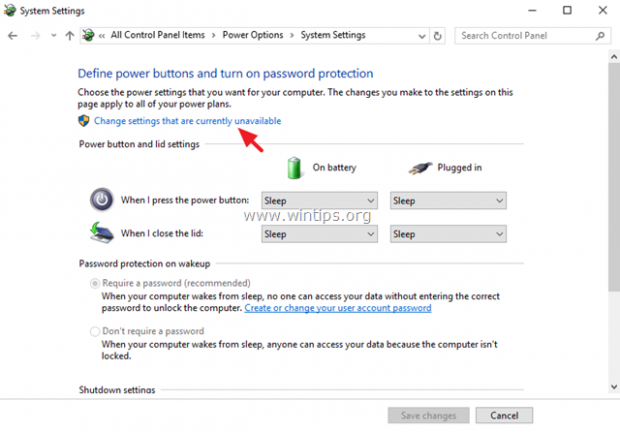620x432 pixels.
Task: Open power button Plugged in dropdown
Action: pos(448,200)
